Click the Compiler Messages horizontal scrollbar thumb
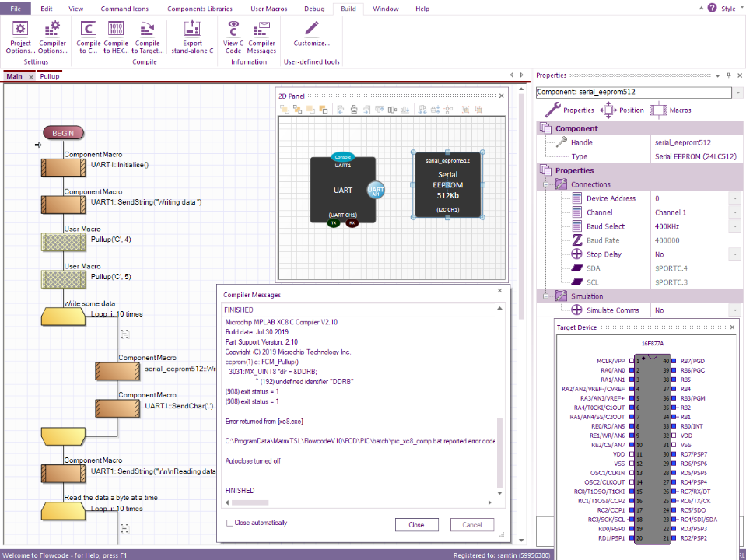Image resolution: width=746 pixels, height=560 pixels. pyautogui.click(x=250, y=502)
